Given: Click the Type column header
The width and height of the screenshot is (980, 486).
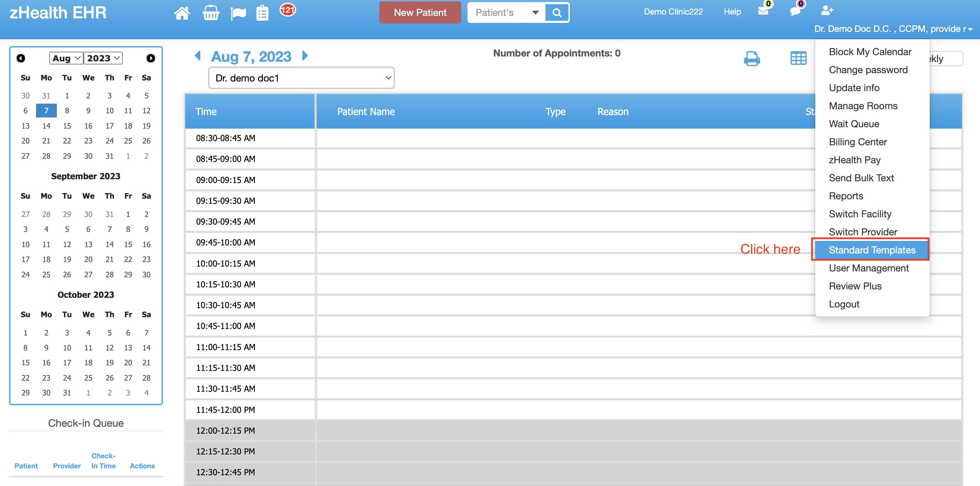Looking at the screenshot, I should click(556, 112).
